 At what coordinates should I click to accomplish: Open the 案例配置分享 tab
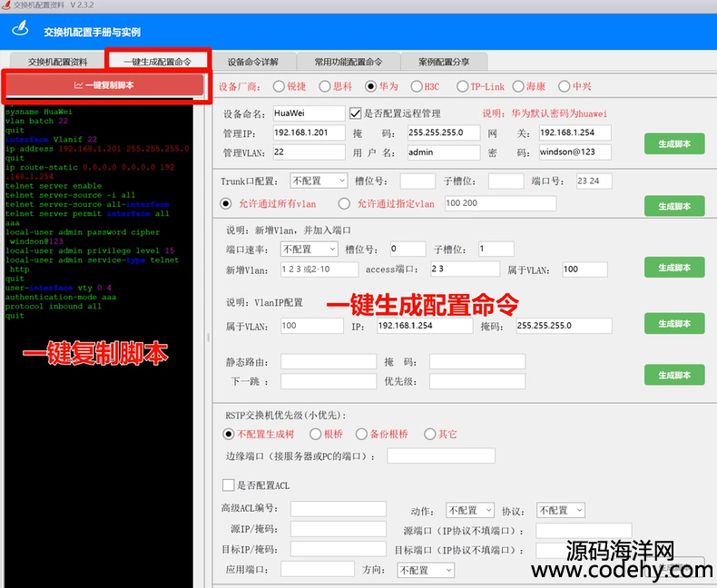click(444, 62)
